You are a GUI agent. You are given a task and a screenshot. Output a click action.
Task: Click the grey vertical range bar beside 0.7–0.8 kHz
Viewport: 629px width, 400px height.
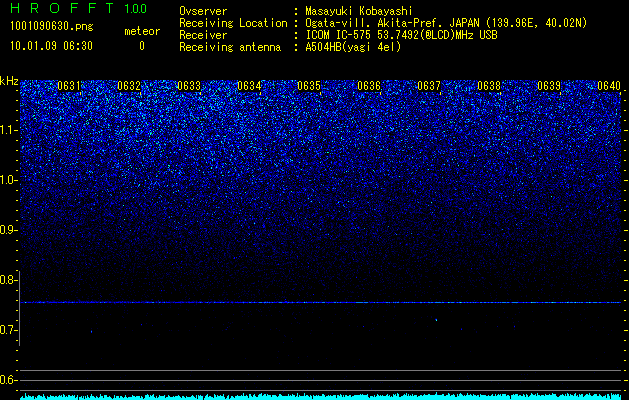pos(19,309)
